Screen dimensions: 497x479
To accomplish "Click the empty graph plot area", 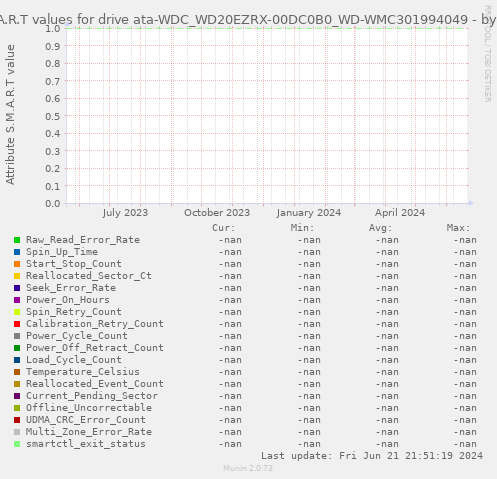I will 267,116.
